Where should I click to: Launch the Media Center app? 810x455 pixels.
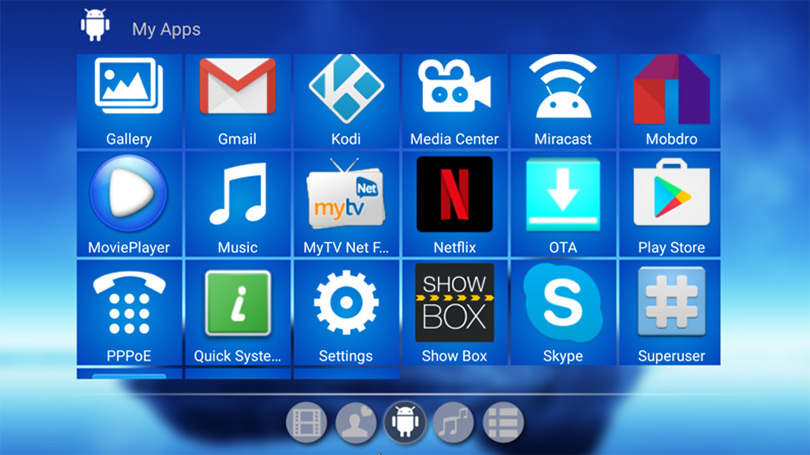click(454, 100)
